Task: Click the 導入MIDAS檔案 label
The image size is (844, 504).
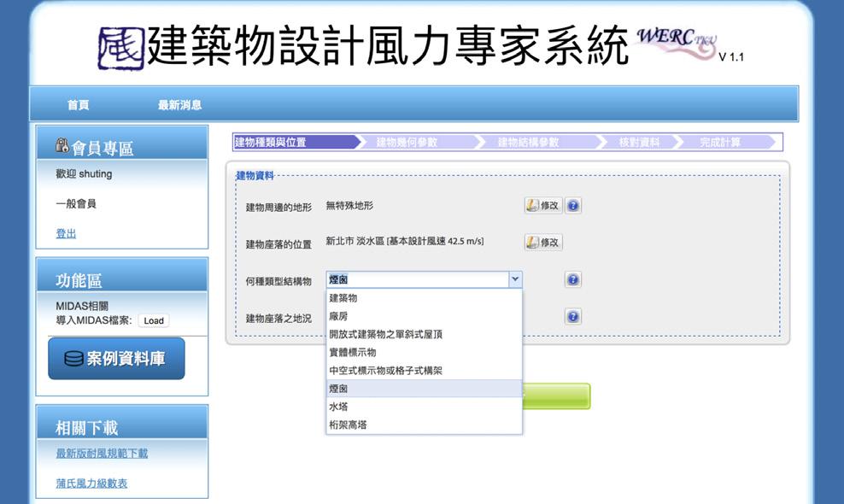Action: (x=94, y=320)
